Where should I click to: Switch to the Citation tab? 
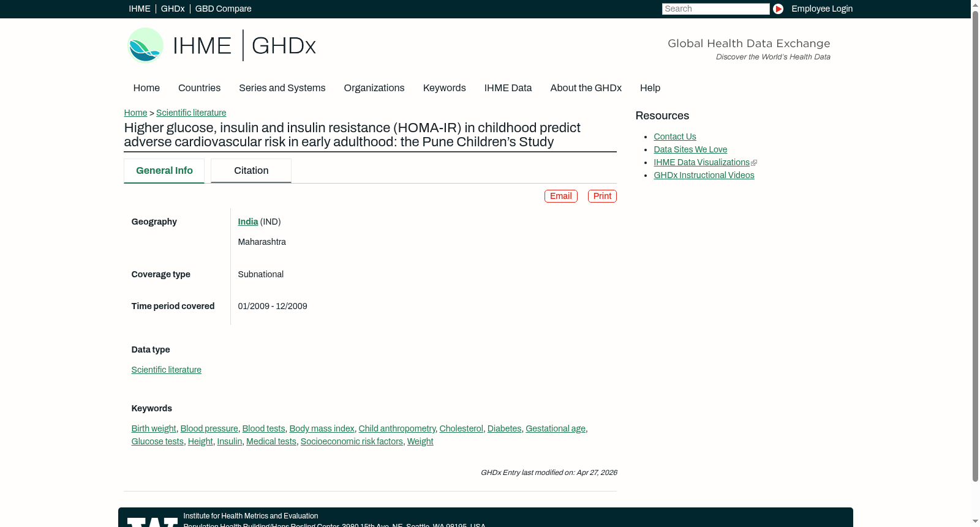click(x=251, y=171)
